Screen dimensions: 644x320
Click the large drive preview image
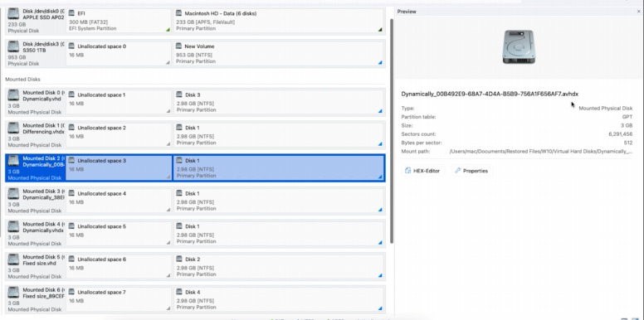click(x=519, y=46)
